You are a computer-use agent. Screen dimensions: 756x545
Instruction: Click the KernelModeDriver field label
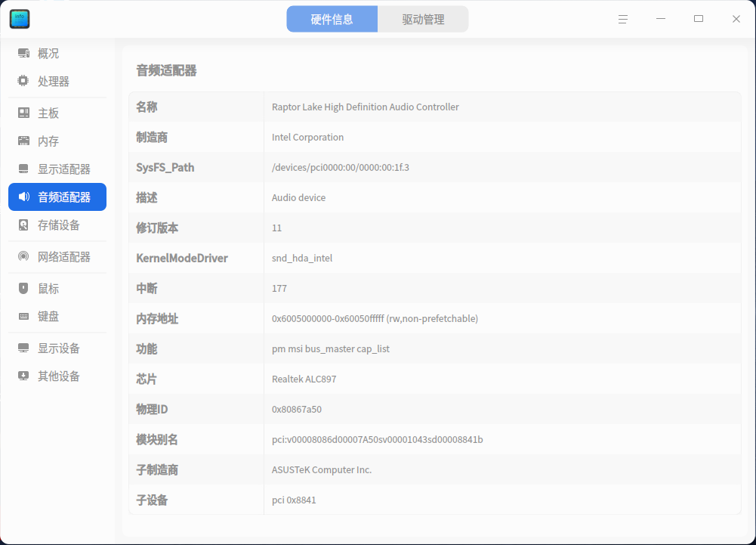coord(182,259)
